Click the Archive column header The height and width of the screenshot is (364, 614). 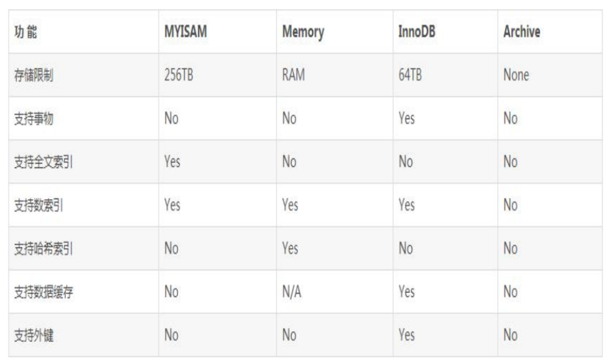(x=522, y=32)
